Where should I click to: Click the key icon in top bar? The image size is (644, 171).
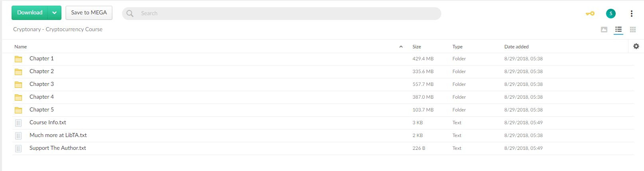(x=590, y=14)
